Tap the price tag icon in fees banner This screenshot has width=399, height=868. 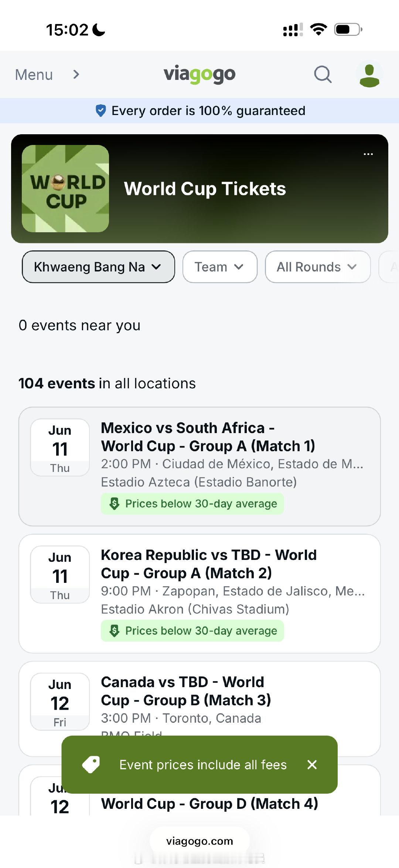91,764
